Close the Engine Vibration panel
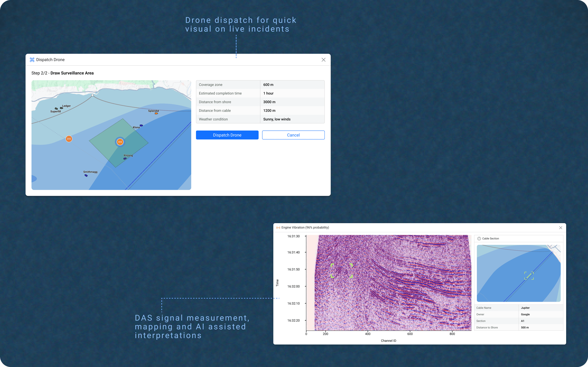The height and width of the screenshot is (367, 588). [561, 228]
